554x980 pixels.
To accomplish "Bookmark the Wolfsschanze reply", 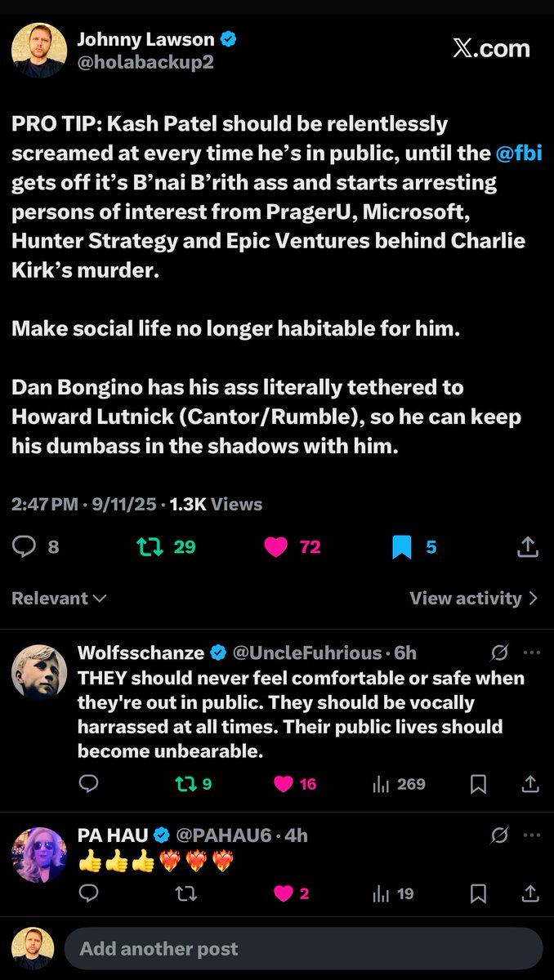I will pos(479,784).
